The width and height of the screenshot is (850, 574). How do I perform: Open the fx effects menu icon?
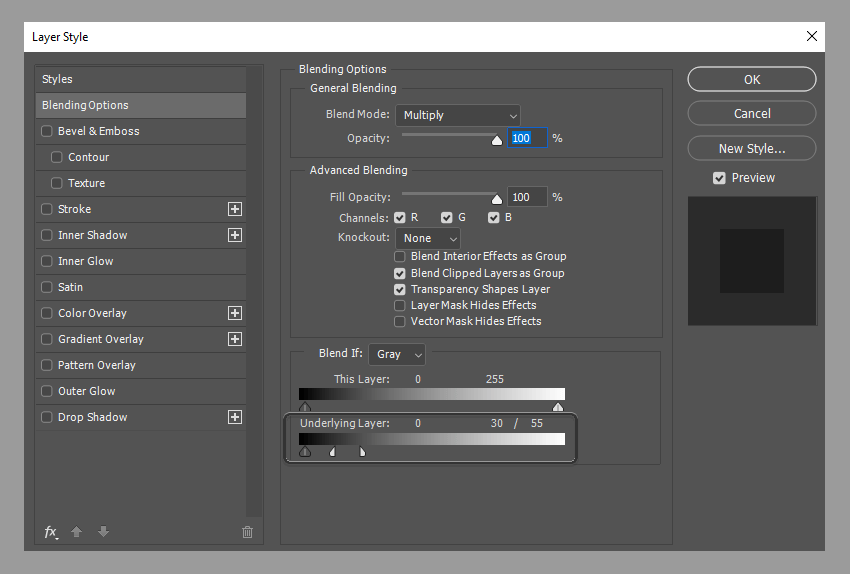point(51,532)
